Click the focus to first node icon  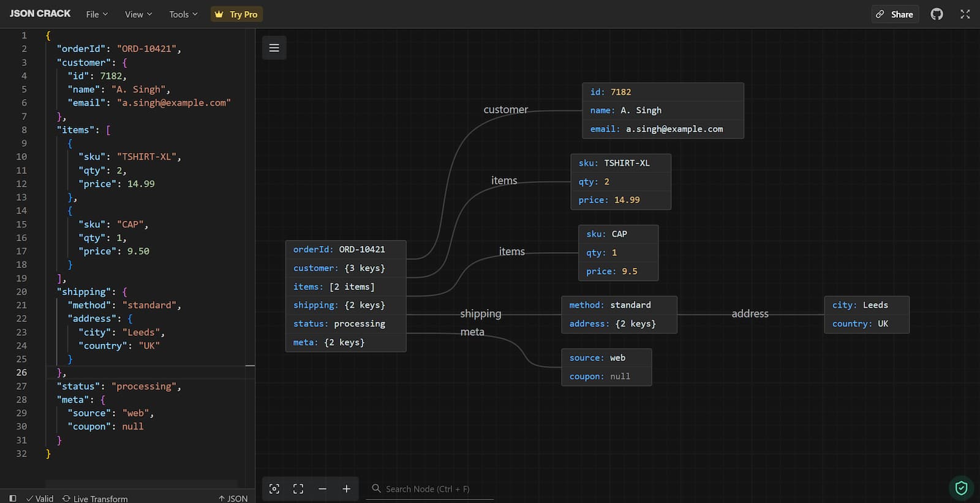[274, 489]
